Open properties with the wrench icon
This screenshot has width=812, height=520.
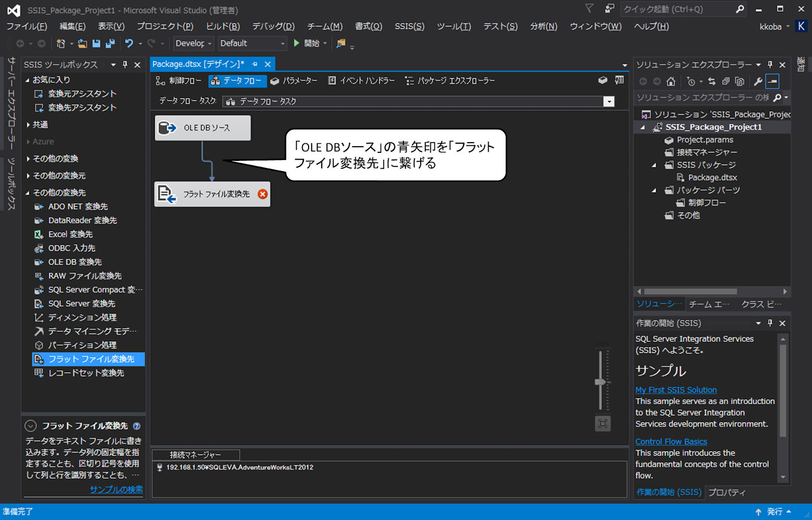[758, 81]
